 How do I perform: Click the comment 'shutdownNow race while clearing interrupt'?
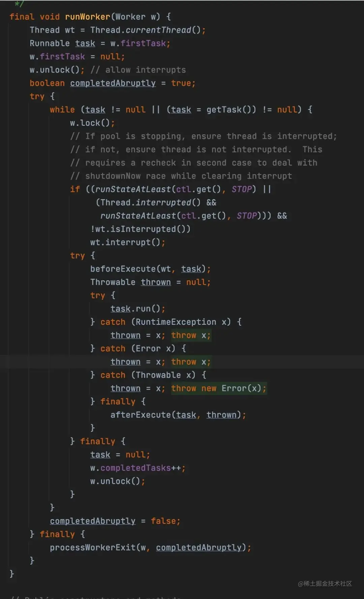[x=181, y=176]
